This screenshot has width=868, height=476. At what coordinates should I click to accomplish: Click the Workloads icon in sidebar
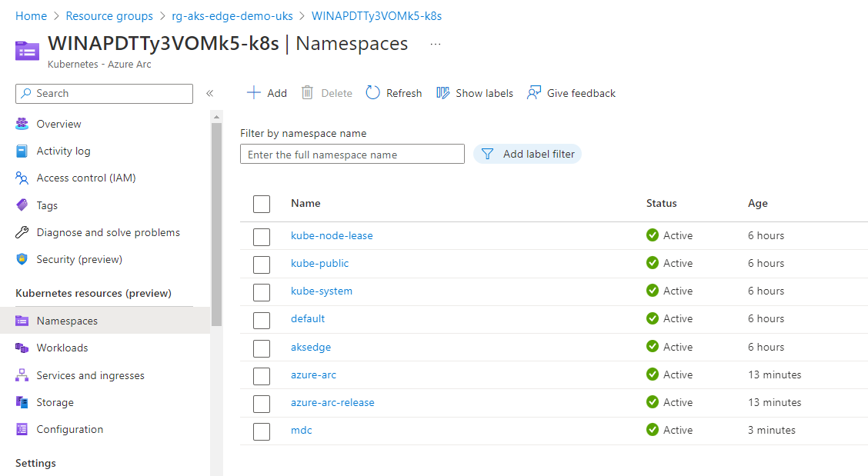click(x=22, y=348)
